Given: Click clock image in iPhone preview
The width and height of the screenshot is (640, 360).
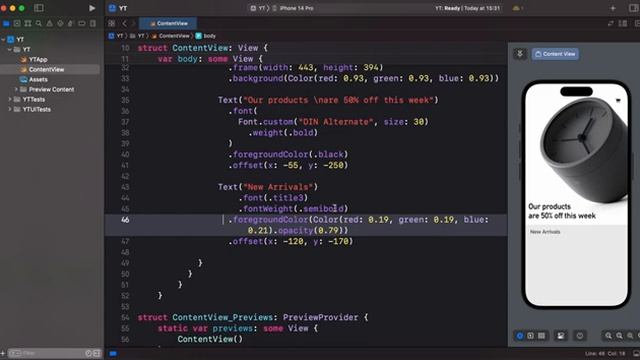Looking at the screenshot, I should 584,149.
